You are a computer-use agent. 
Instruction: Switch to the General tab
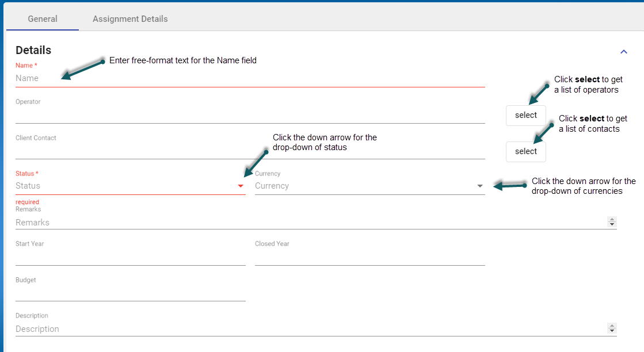[43, 19]
